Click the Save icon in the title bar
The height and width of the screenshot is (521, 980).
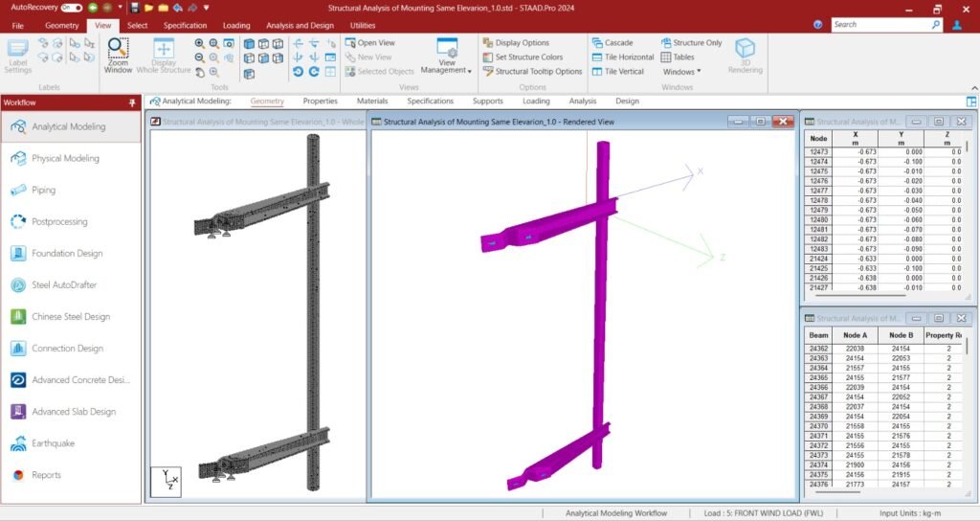[x=134, y=8]
